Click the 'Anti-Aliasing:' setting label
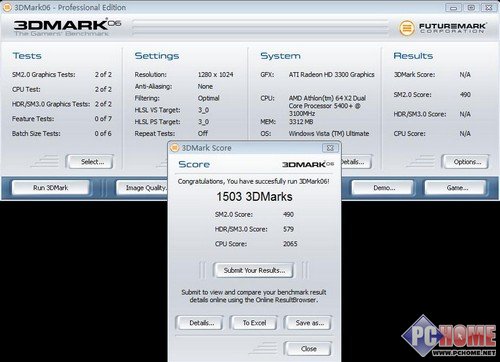Image resolution: width=500 pixels, height=362 pixels. (153, 86)
